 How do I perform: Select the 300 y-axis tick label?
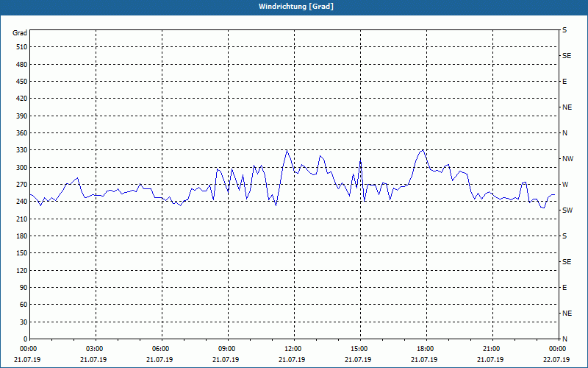pos(22,168)
